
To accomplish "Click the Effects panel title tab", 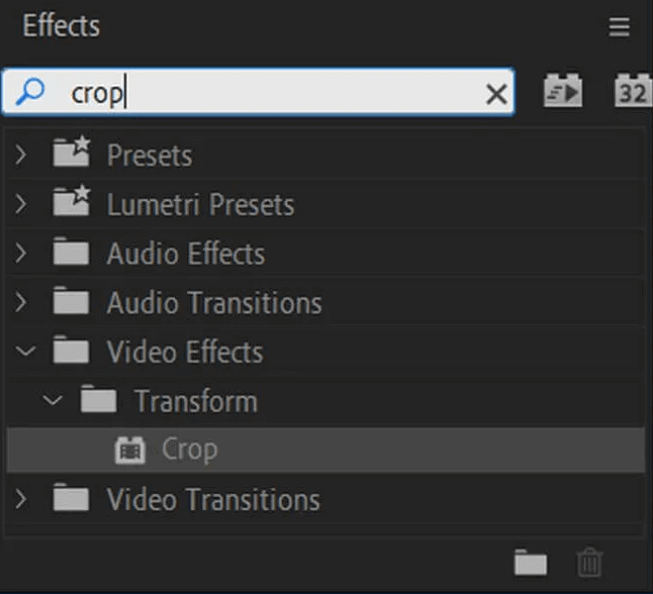I will click(61, 26).
